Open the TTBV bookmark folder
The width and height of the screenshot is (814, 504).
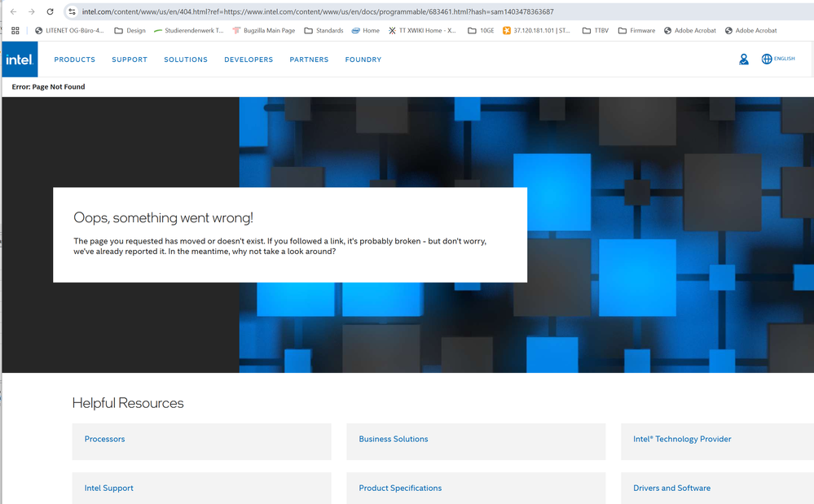[596, 31]
